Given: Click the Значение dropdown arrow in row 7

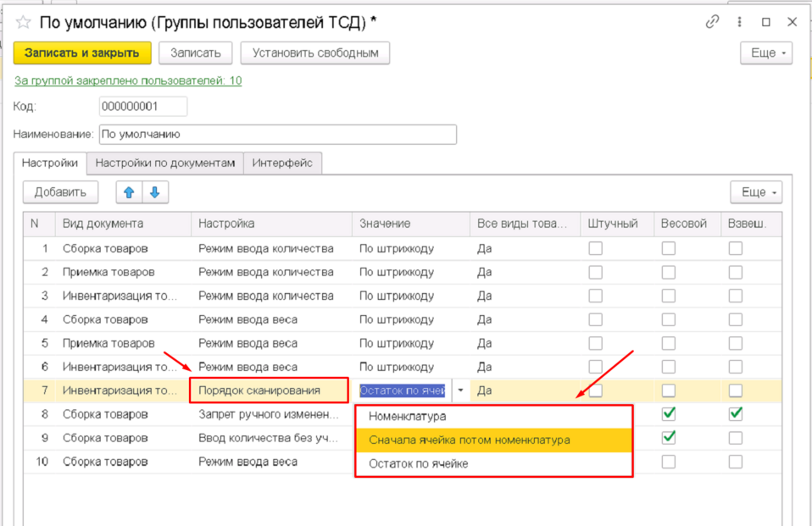Looking at the screenshot, I should click(460, 391).
